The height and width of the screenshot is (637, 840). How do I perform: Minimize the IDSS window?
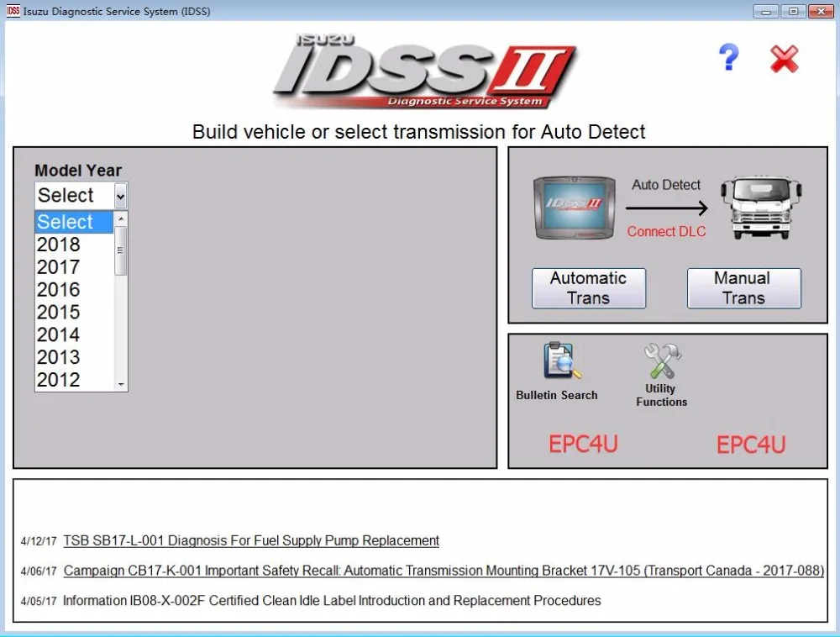pos(766,11)
